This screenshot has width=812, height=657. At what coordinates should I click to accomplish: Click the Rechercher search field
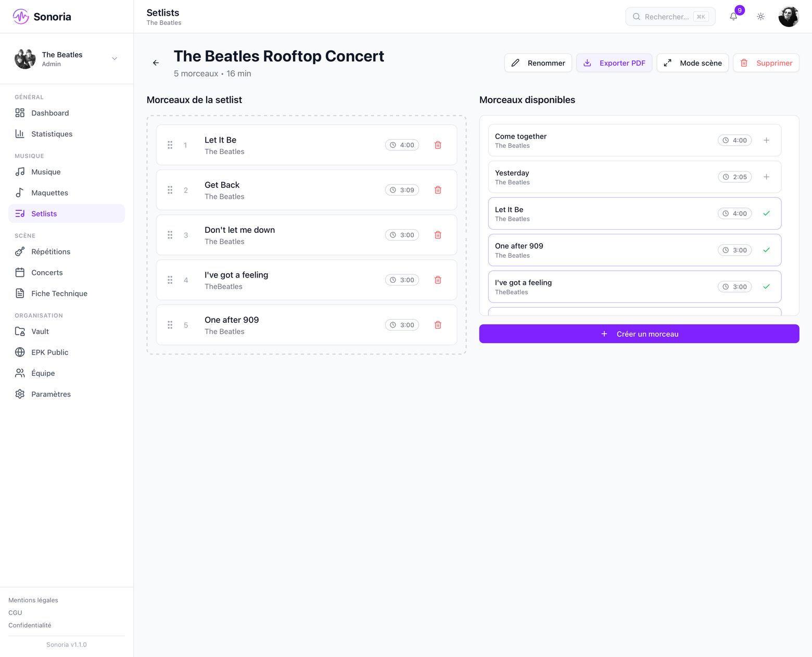[670, 17]
